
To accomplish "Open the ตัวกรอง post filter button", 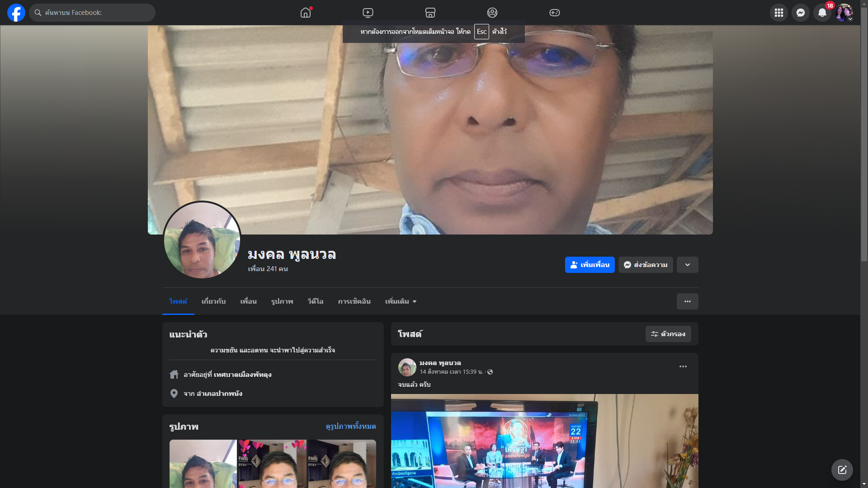I will (668, 334).
